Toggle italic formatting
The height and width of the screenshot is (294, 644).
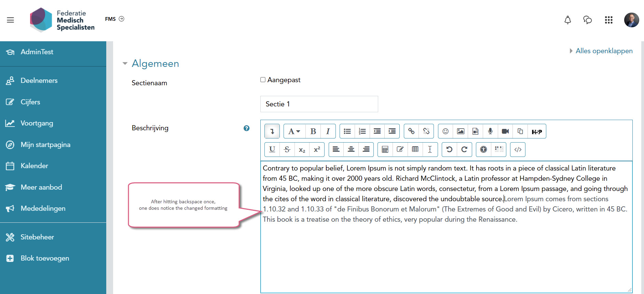coord(328,131)
